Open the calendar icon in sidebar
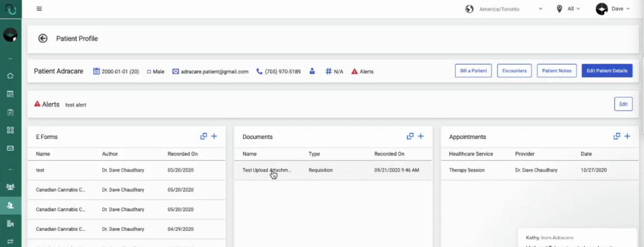This screenshot has height=247, width=644. tap(10, 94)
